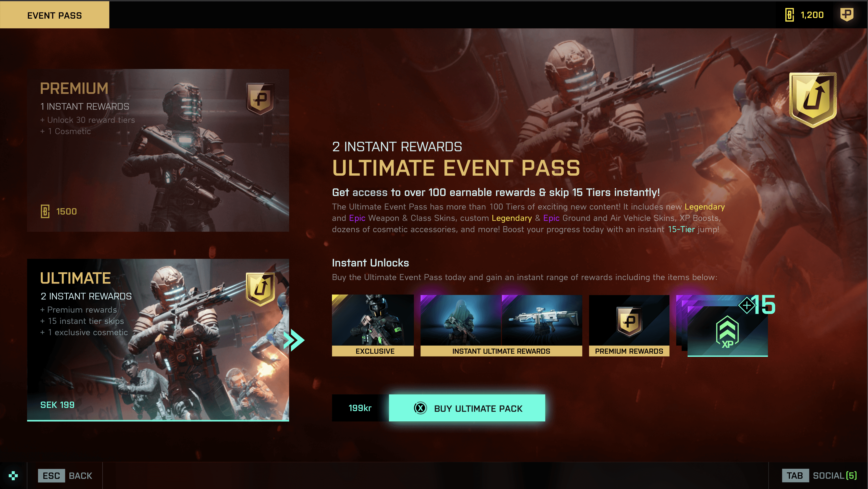Click the Battlefield Coins currency icon

(x=789, y=15)
